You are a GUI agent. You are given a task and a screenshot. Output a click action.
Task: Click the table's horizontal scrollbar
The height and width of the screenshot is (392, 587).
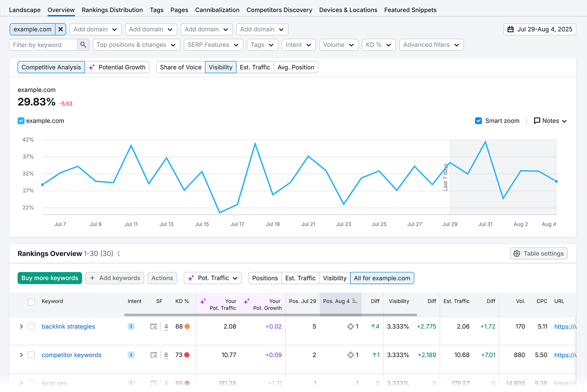tap(270, 315)
